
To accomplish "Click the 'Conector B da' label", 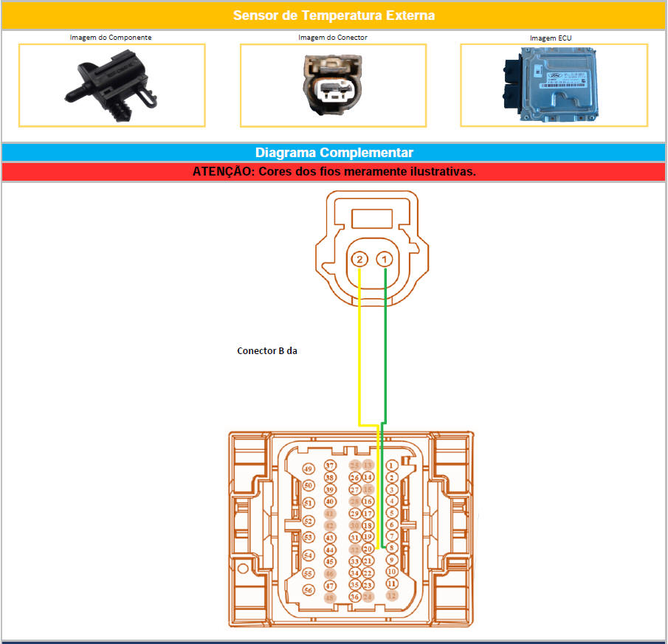I will click(x=266, y=351).
